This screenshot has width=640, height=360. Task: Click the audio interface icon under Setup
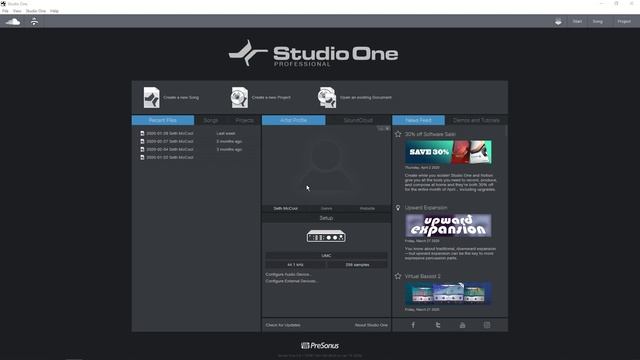[x=326, y=236]
